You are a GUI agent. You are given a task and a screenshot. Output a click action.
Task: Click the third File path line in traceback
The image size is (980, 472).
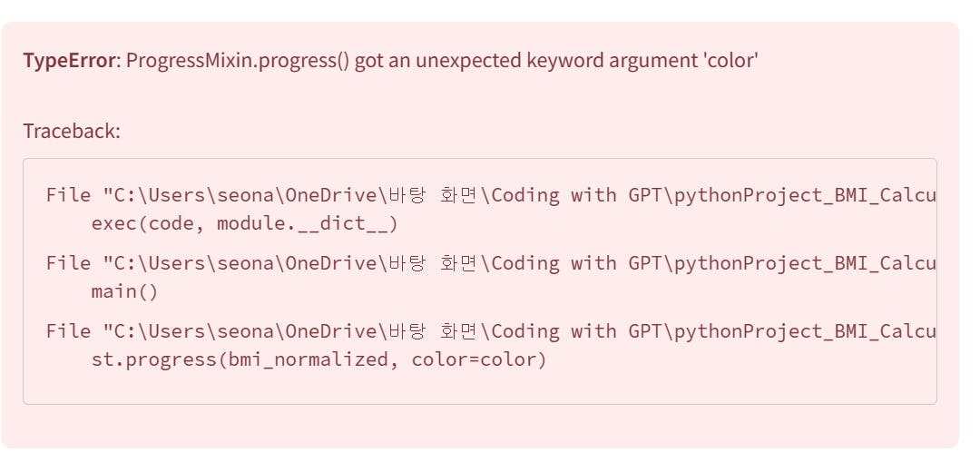[490, 331]
